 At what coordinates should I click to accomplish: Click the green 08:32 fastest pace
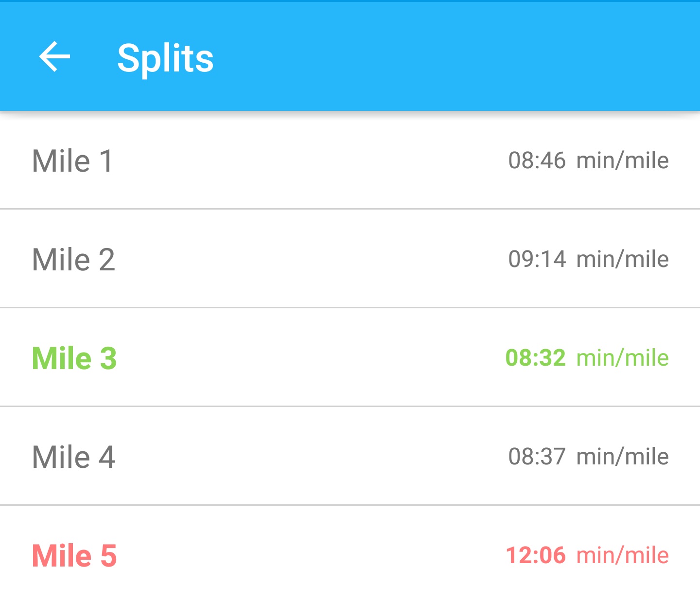pyautogui.click(x=535, y=358)
